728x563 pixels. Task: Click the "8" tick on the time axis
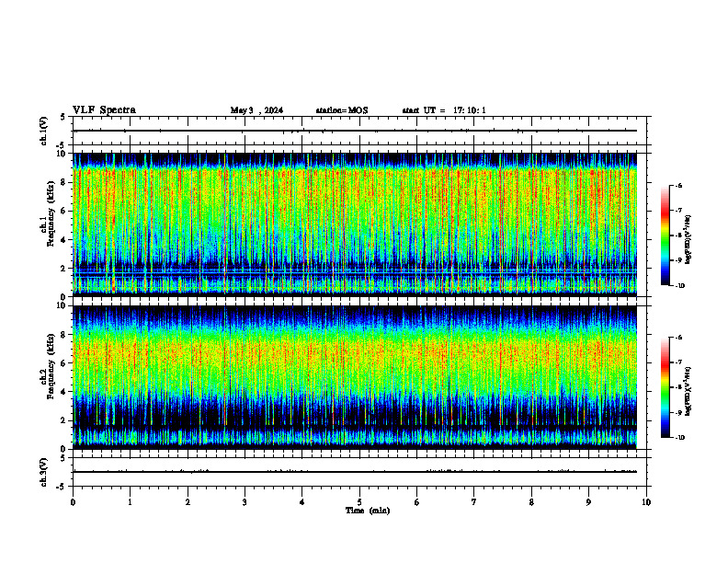coord(531,502)
